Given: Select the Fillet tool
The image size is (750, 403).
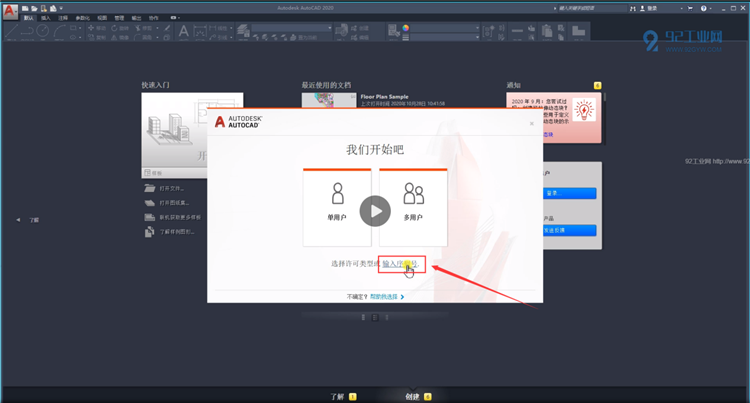Looking at the screenshot, I should pos(143,37).
